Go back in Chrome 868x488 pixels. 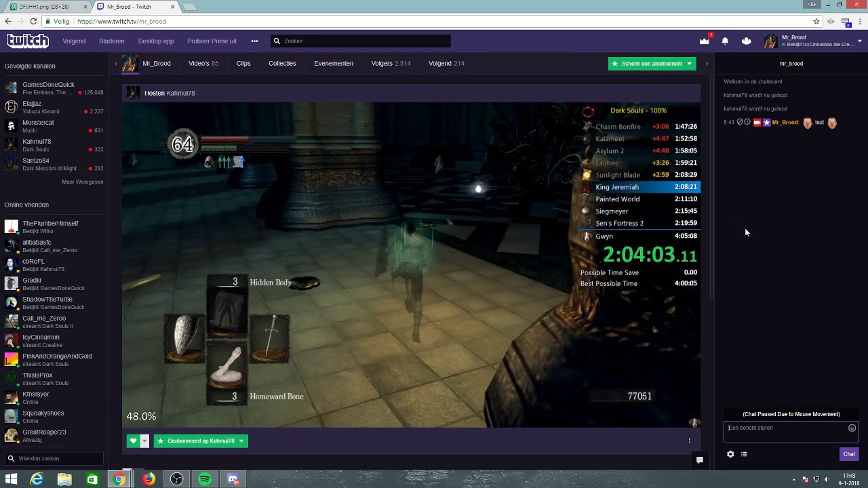[8, 21]
